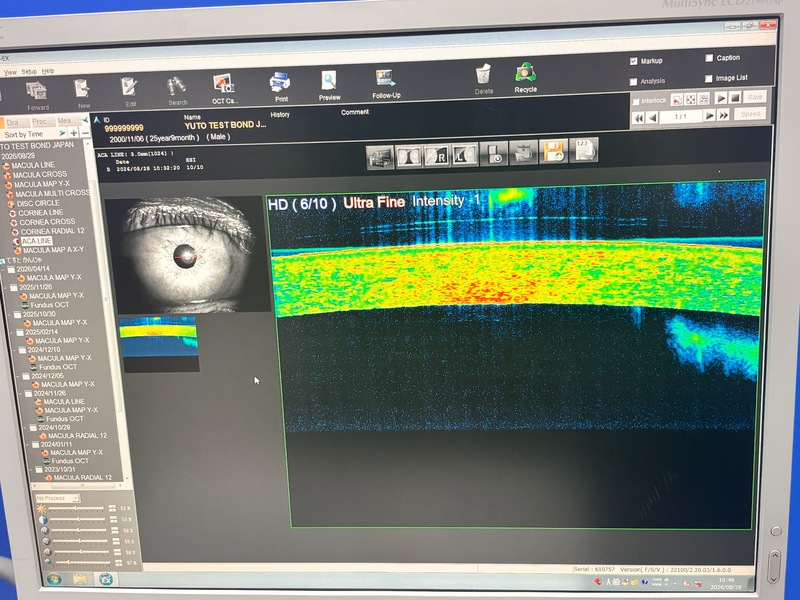This screenshot has width=800, height=600.
Task: Click the panel layout record icon
Action: pos(494,154)
